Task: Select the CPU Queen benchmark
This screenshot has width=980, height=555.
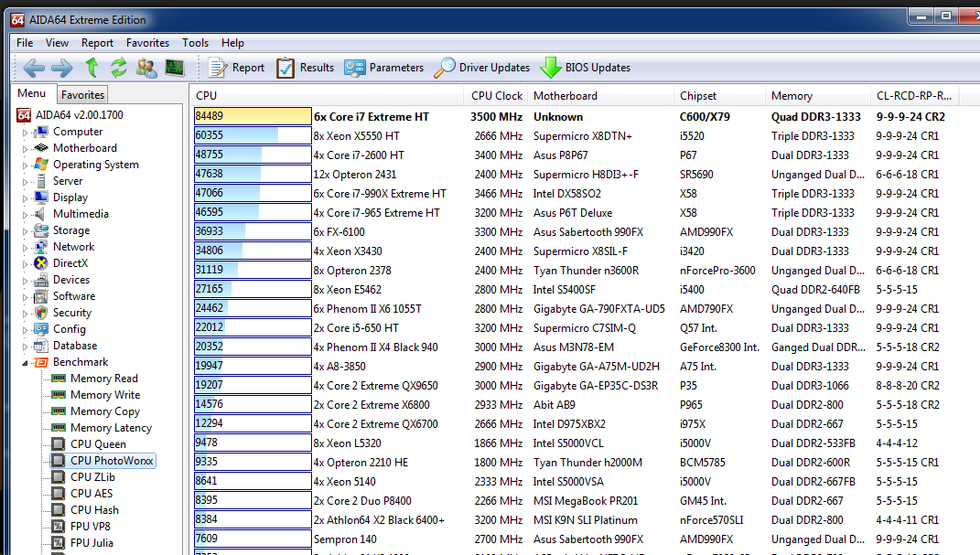Action: coord(98,443)
